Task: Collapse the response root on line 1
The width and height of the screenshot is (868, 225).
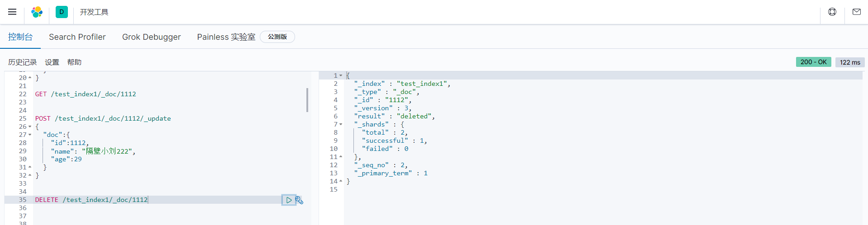Action: point(341,75)
